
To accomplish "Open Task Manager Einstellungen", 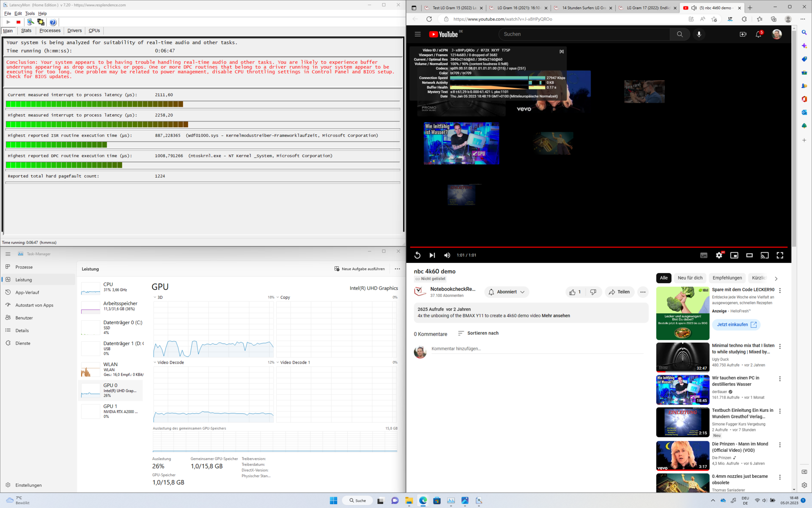I will click(x=28, y=485).
